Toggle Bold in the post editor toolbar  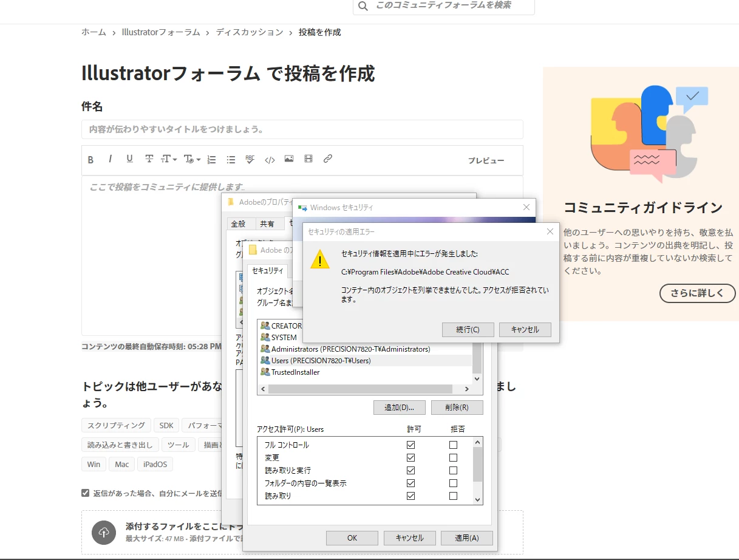90,160
